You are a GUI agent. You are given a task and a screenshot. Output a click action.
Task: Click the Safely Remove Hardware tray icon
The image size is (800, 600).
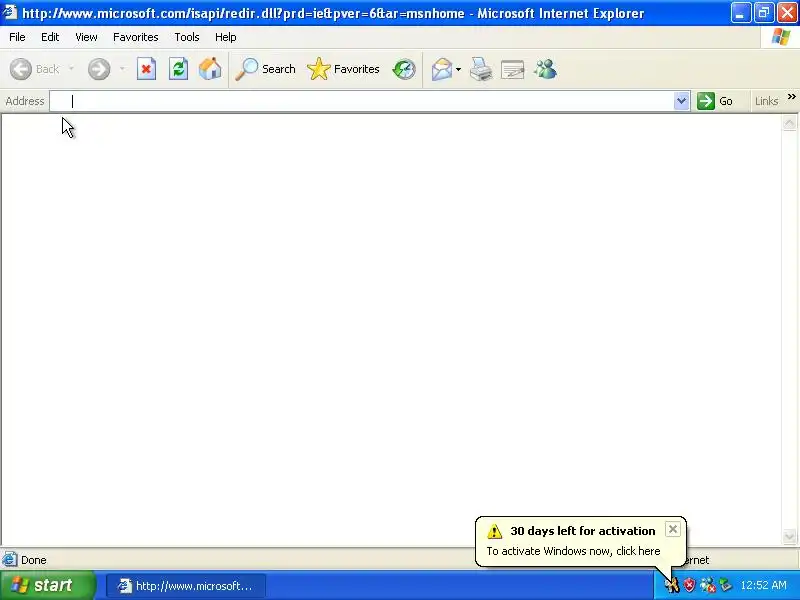(x=725, y=585)
